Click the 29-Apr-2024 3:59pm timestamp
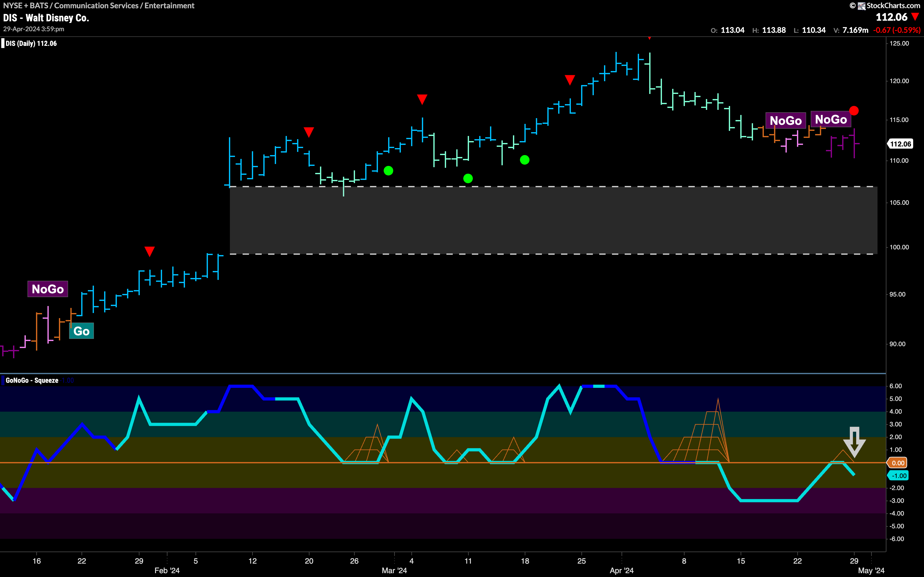924x577 pixels. tap(33, 29)
